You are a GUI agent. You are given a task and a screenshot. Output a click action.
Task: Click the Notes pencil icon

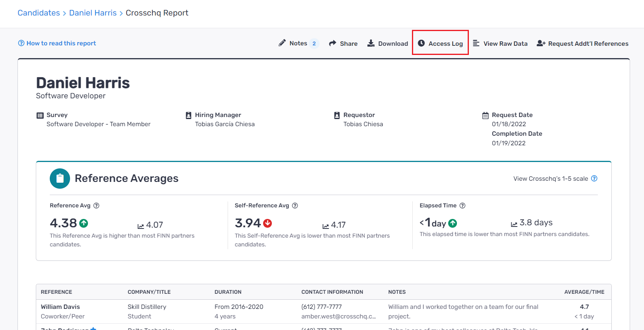282,43
